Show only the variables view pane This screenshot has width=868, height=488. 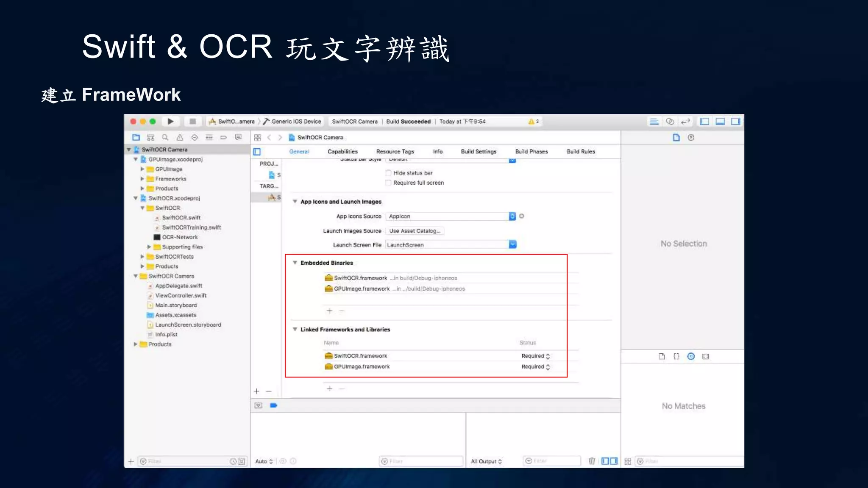[605, 461]
